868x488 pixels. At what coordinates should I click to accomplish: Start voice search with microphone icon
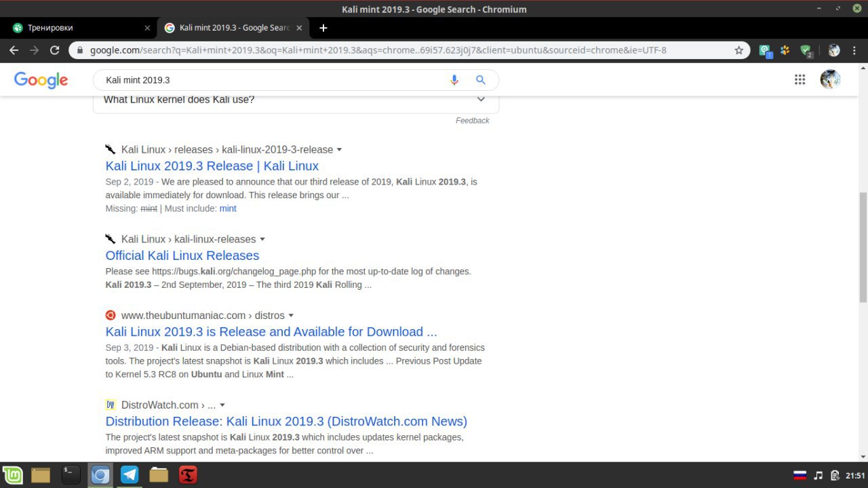[454, 80]
